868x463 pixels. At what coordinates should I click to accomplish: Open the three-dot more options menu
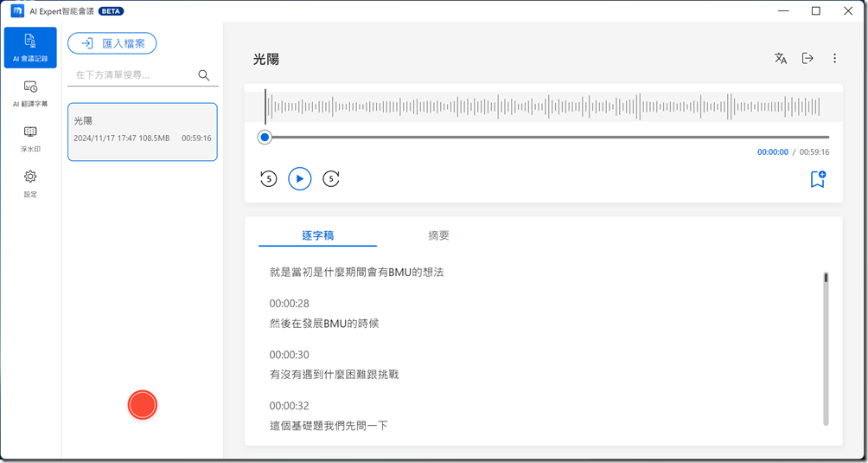(835, 58)
